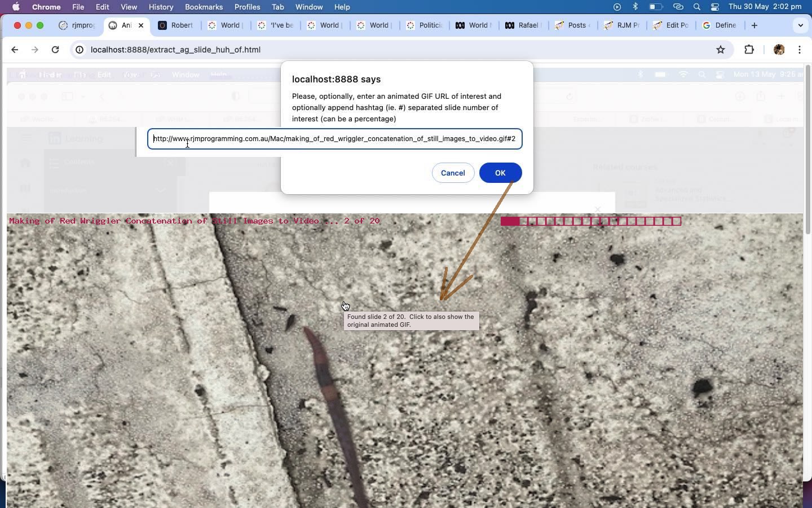Switch to the Rafael tab
Image resolution: width=812 pixels, height=508 pixels.
pyautogui.click(x=524, y=25)
